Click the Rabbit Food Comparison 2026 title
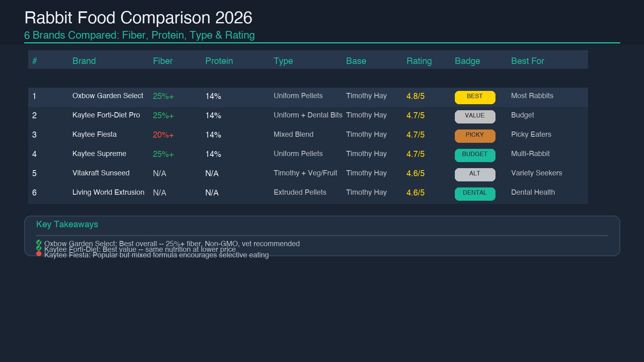 138,18
